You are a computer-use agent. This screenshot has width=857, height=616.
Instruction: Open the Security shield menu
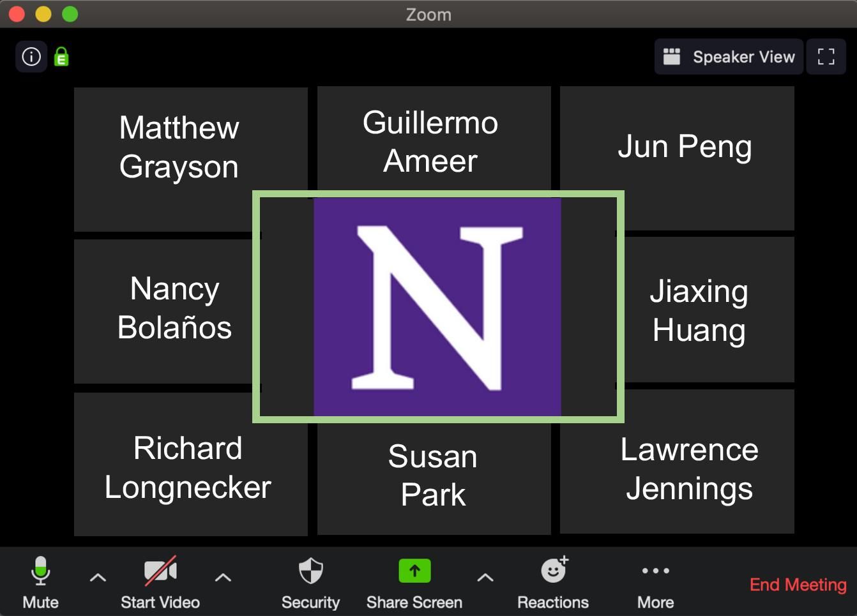310,583
